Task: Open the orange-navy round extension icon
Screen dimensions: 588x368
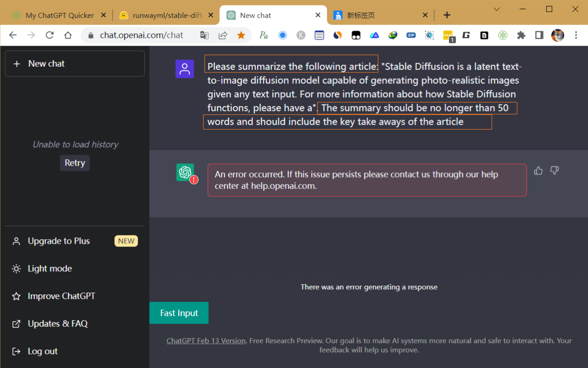Action: point(338,35)
